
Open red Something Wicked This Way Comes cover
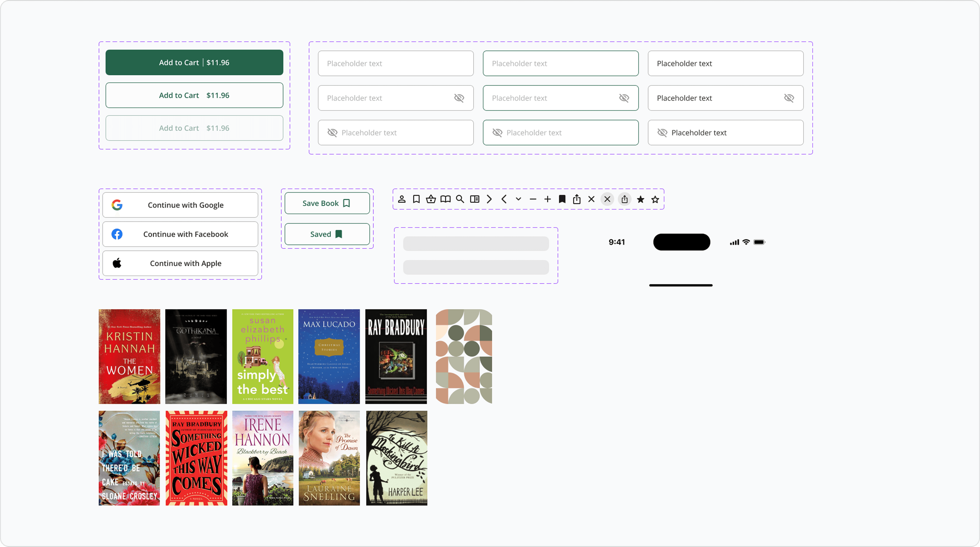[196, 458]
